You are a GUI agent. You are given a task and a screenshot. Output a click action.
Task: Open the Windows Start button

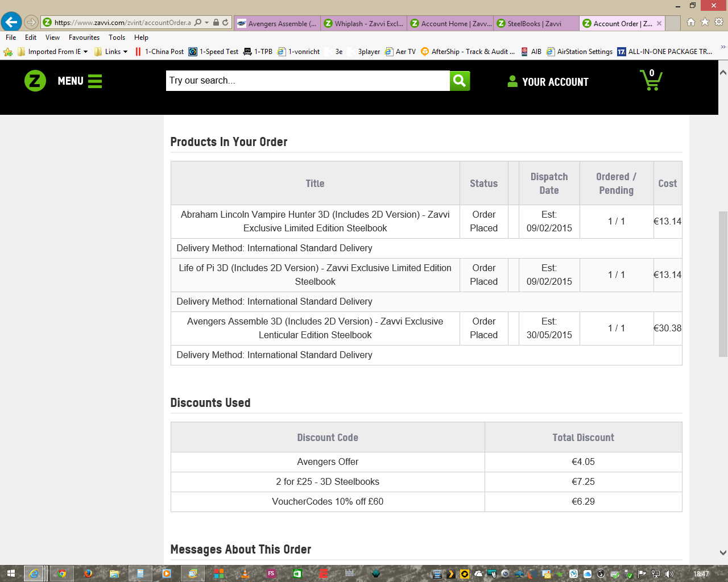(x=11, y=573)
